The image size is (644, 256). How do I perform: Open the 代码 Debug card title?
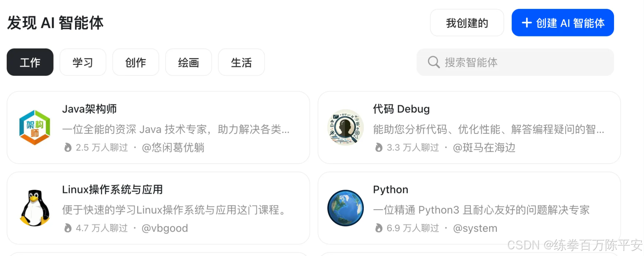click(x=401, y=109)
